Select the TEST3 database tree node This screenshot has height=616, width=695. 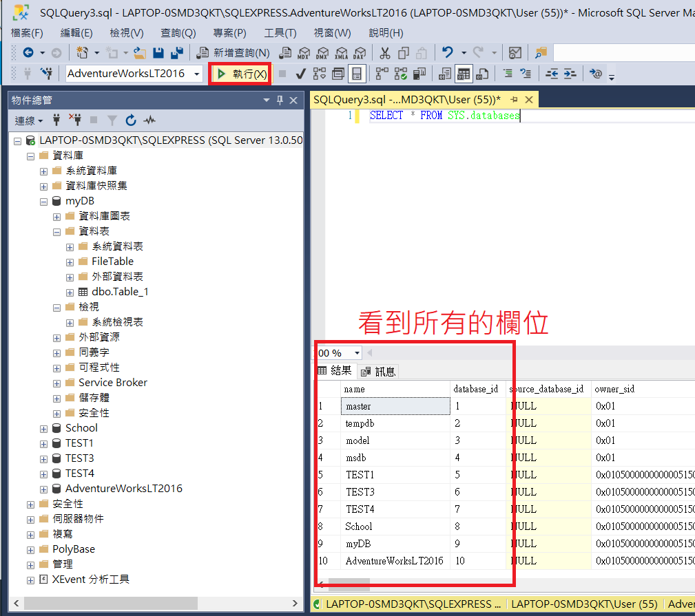point(80,458)
